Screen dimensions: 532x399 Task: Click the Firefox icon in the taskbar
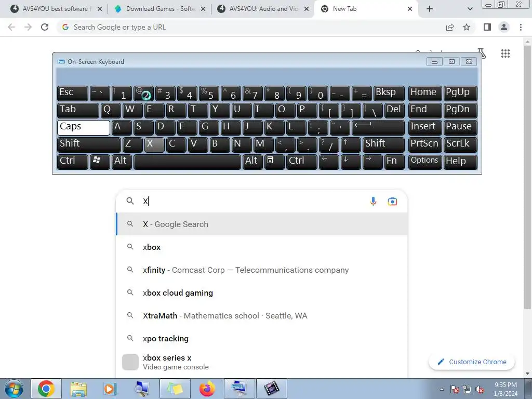coord(207,389)
